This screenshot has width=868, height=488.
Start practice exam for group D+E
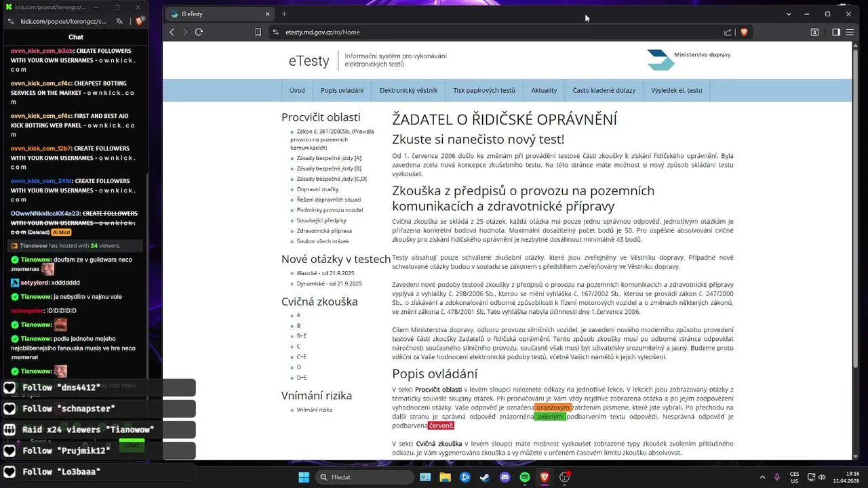[302, 378]
